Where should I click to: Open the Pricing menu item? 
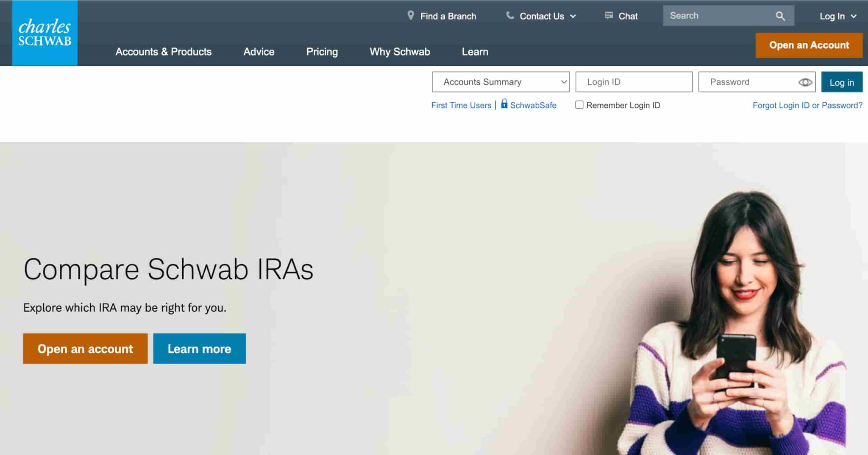(322, 52)
